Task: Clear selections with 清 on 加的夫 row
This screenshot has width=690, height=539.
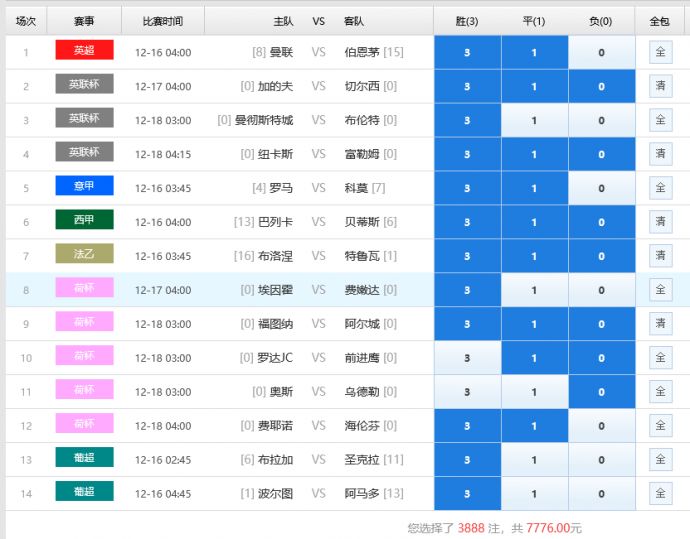Action: [660, 86]
